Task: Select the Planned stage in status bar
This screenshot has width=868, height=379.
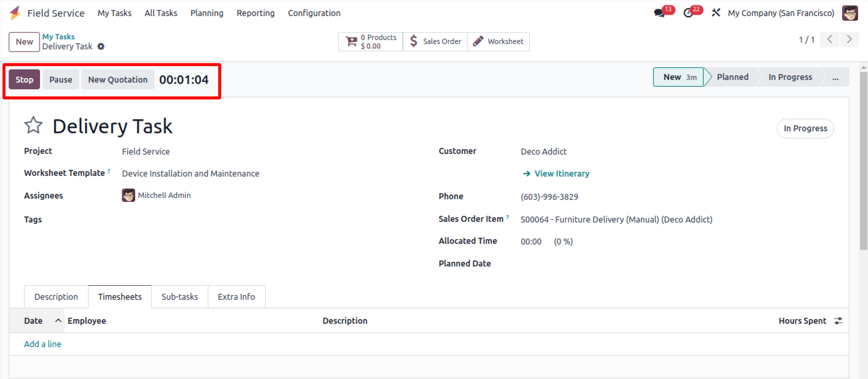Action: point(733,77)
